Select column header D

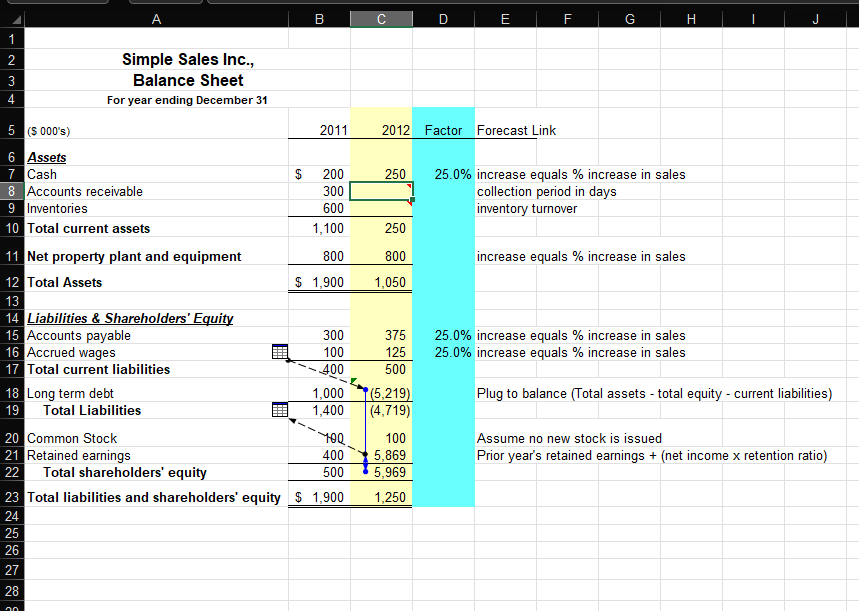pos(442,18)
